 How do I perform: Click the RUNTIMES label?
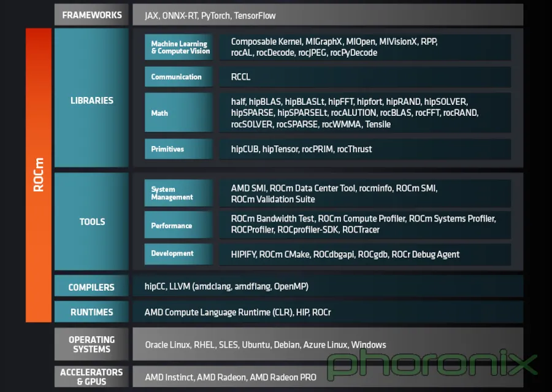click(91, 312)
